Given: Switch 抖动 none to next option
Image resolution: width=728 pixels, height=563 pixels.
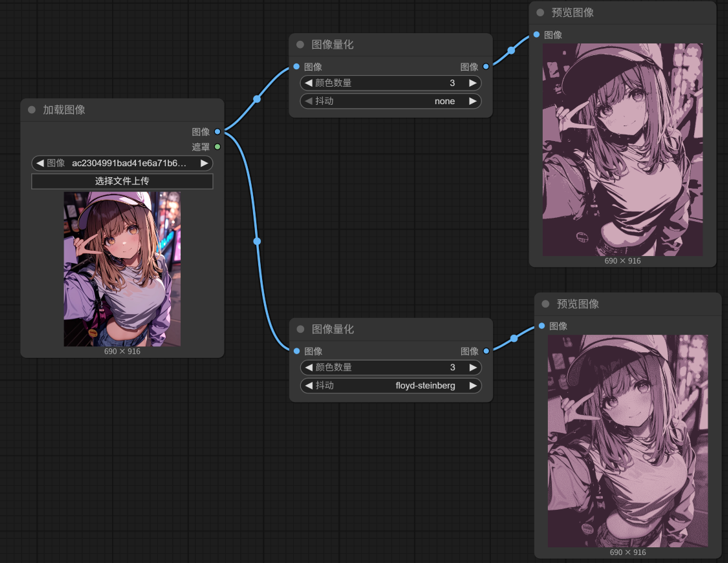Looking at the screenshot, I should pyautogui.click(x=473, y=101).
